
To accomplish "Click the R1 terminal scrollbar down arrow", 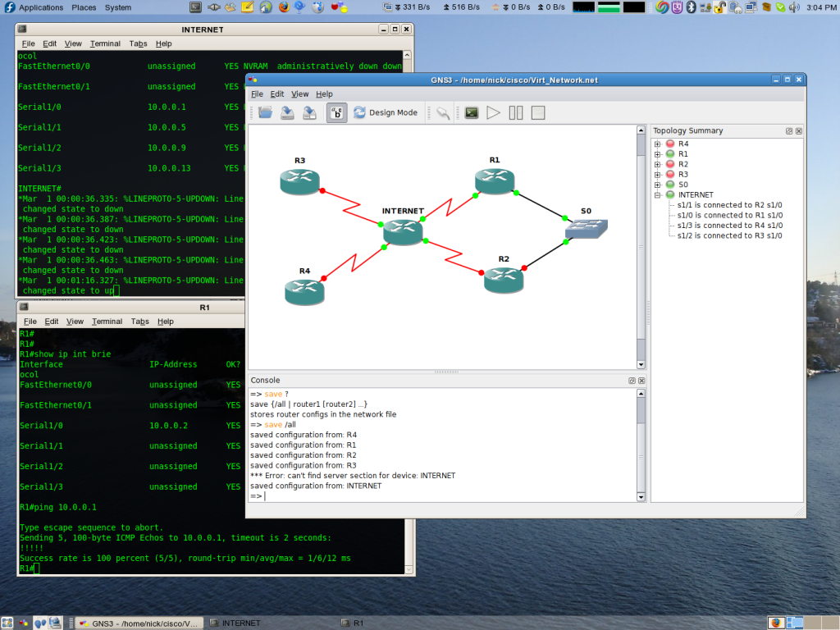I will pyautogui.click(x=409, y=570).
